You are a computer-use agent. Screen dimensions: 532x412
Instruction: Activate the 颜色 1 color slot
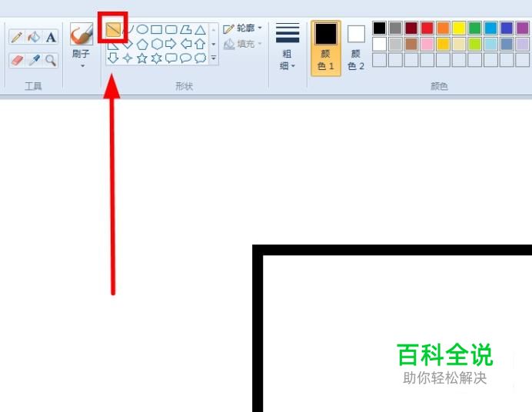326,48
